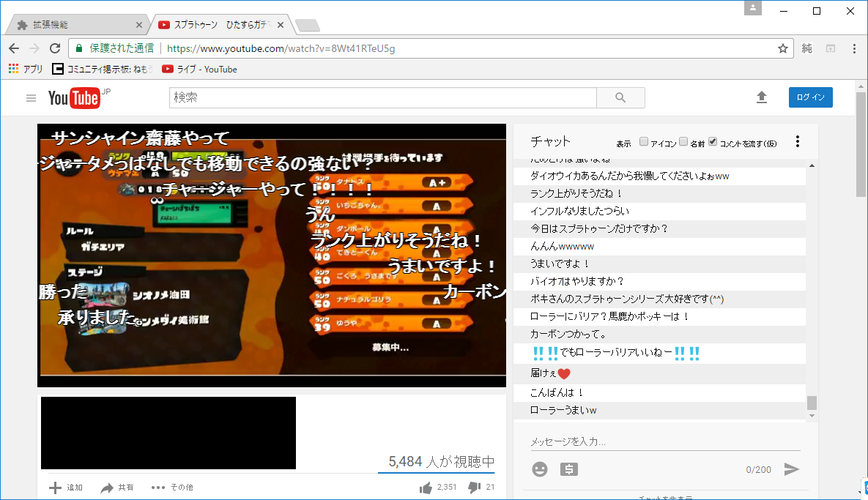Click the メッセージを入力 chat input field
This screenshot has height=500, width=868.
coord(665,441)
